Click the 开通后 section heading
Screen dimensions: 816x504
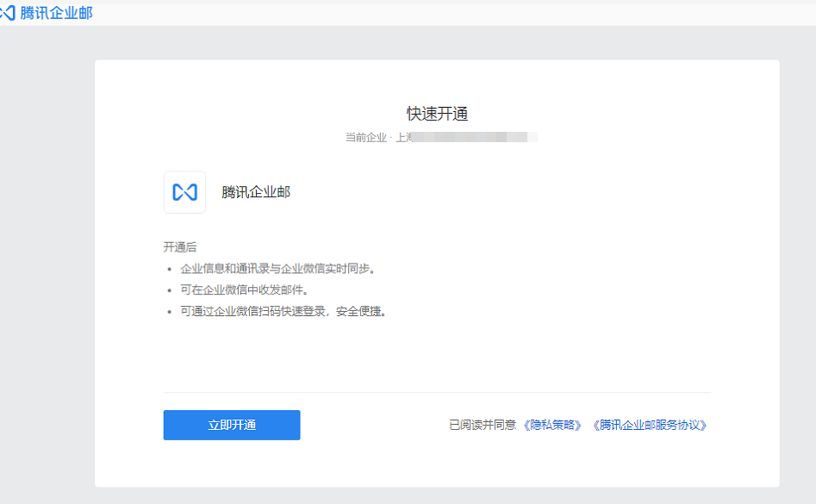pyautogui.click(x=180, y=246)
